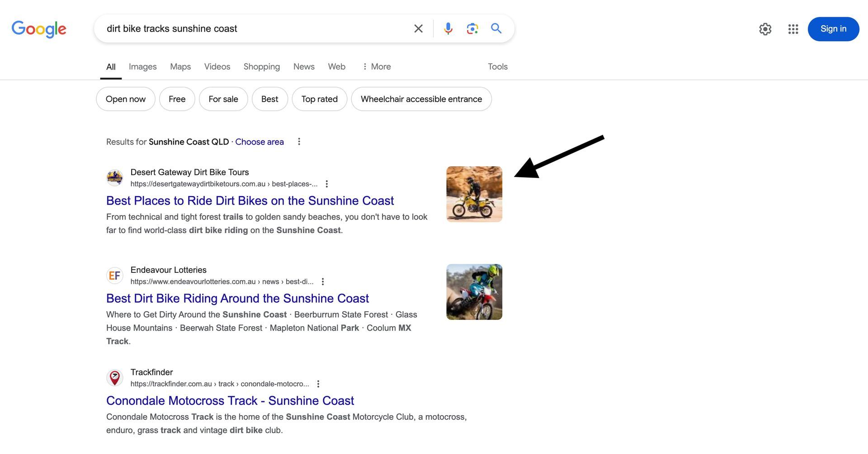
Task: Enable the Wheelchair accessible entrance filter
Action: pos(421,99)
